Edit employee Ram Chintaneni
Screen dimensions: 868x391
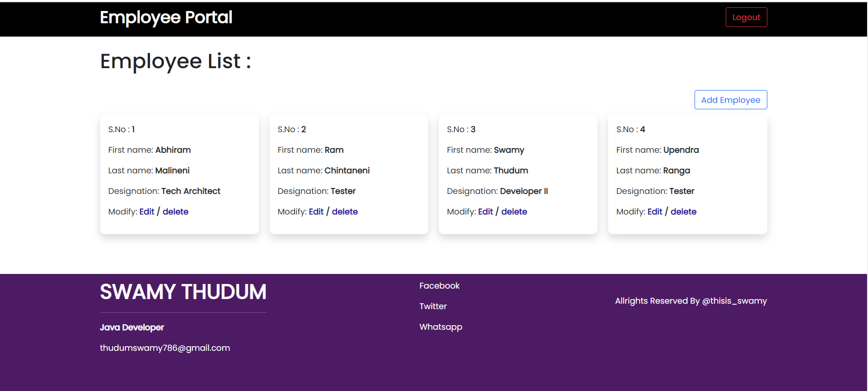316,212
